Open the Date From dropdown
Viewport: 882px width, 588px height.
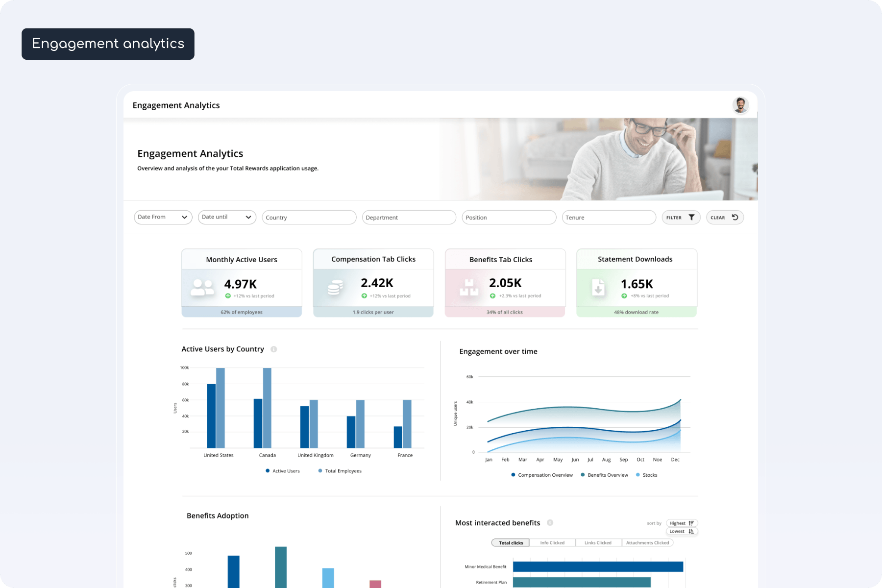pos(163,217)
